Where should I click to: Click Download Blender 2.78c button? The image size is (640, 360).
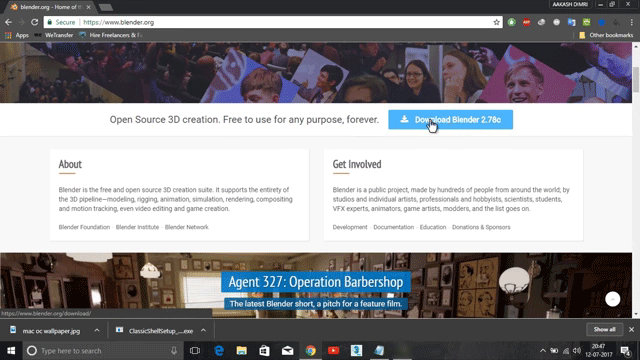pos(451,120)
